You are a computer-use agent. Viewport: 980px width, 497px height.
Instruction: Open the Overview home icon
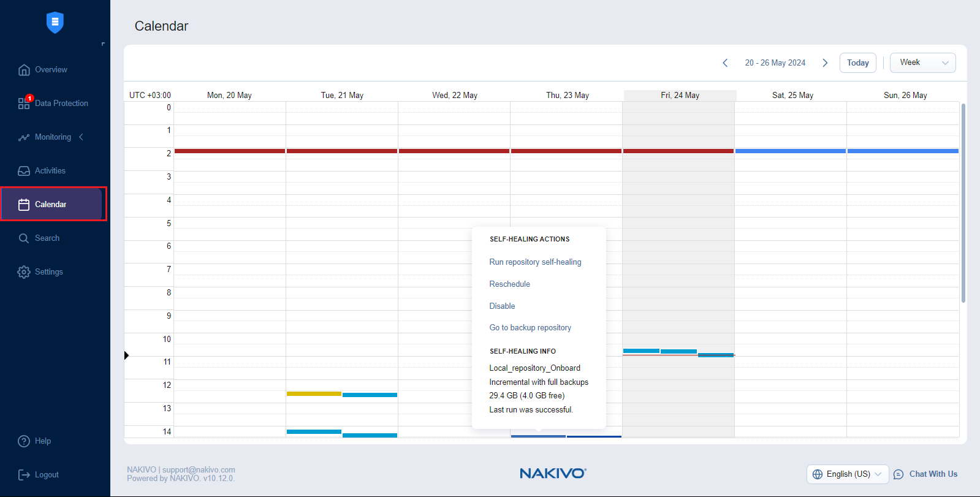coord(24,70)
